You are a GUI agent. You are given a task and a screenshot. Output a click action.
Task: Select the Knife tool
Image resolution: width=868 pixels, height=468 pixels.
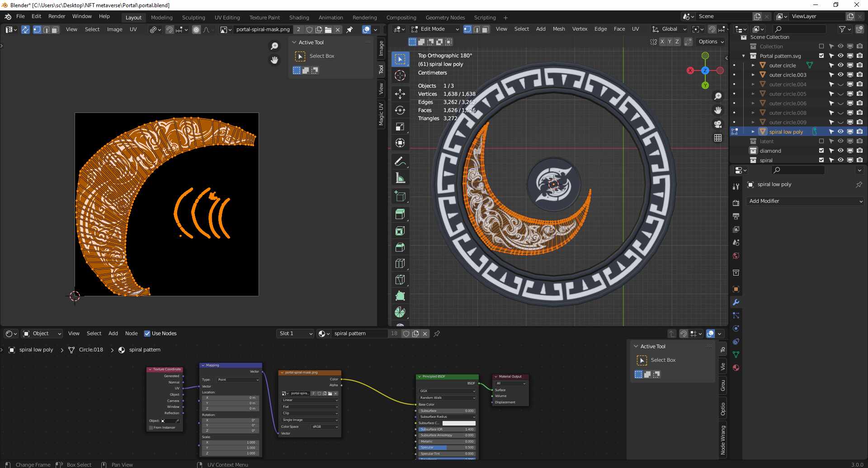[x=400, y=280]
